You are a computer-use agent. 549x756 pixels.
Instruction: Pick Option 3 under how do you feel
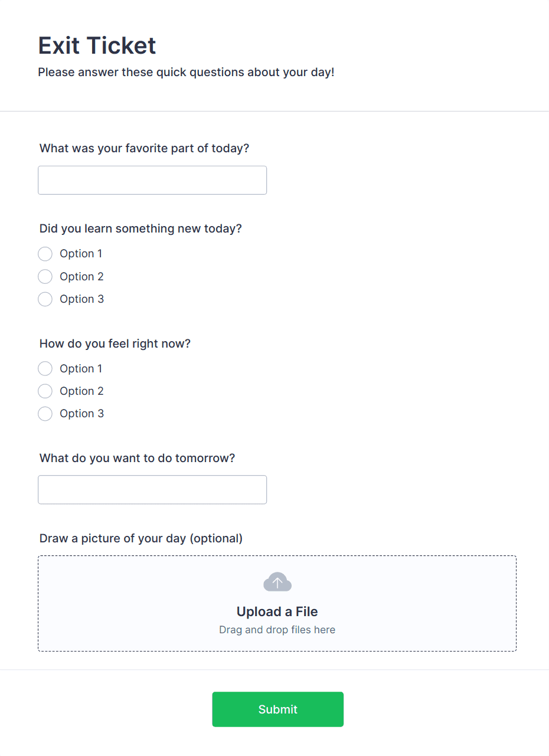tap(45, 414)
